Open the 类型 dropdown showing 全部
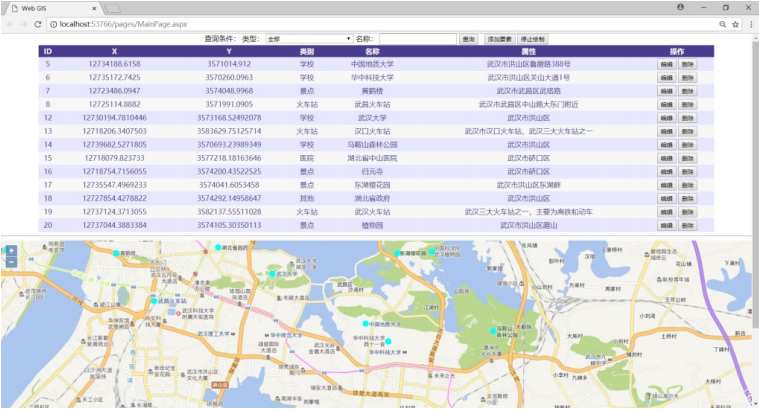 (x=309, y=39)
